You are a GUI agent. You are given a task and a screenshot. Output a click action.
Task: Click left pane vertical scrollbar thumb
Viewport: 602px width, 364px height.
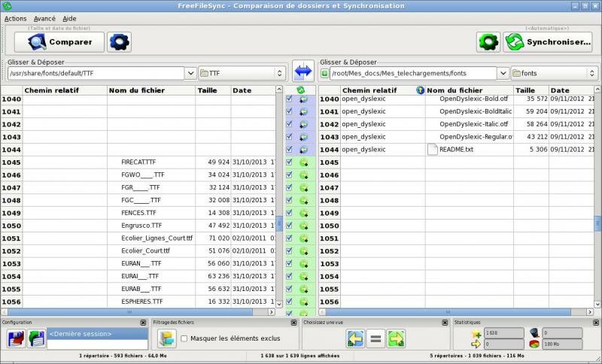279,223
